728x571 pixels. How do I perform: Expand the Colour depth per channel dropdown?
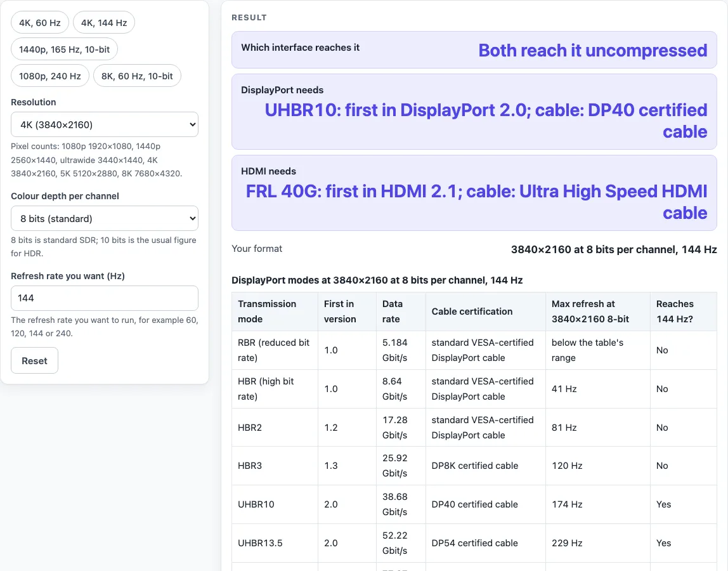[x=105, y=218]
